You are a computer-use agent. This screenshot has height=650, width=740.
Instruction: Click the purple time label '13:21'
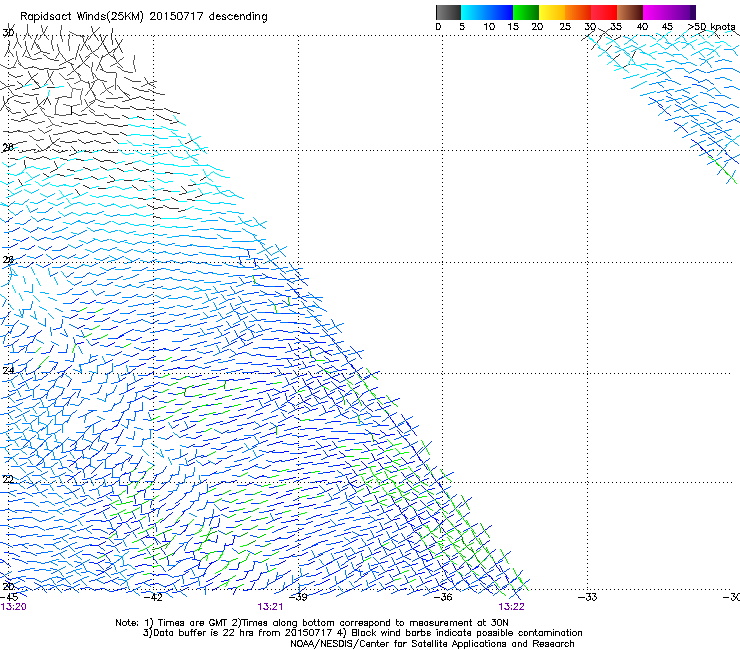coord(270,607)
